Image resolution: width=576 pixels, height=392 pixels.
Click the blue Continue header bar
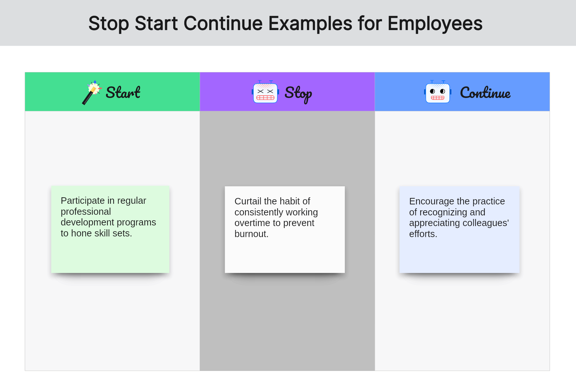[462, 92]
